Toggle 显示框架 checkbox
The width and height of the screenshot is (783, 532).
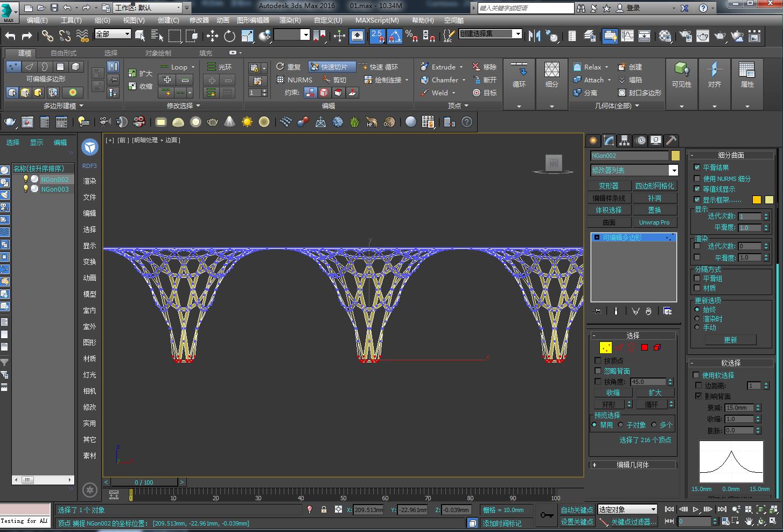tap(697, 200)
